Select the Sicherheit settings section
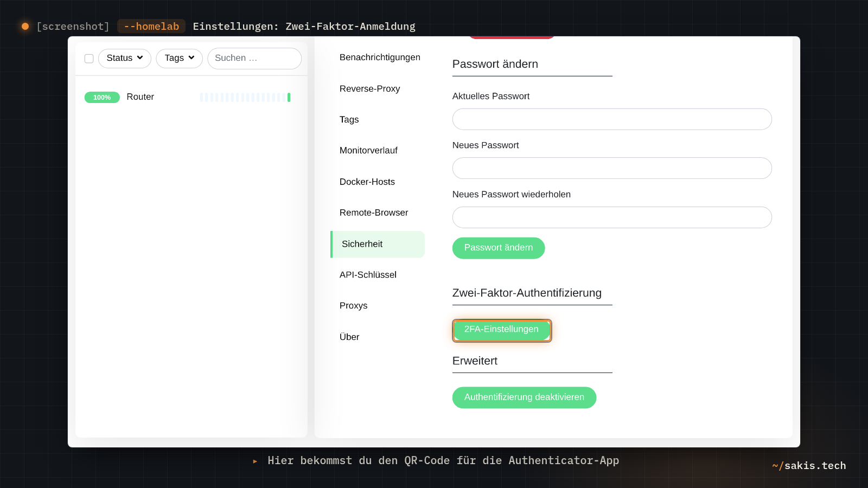 [378, 244]
